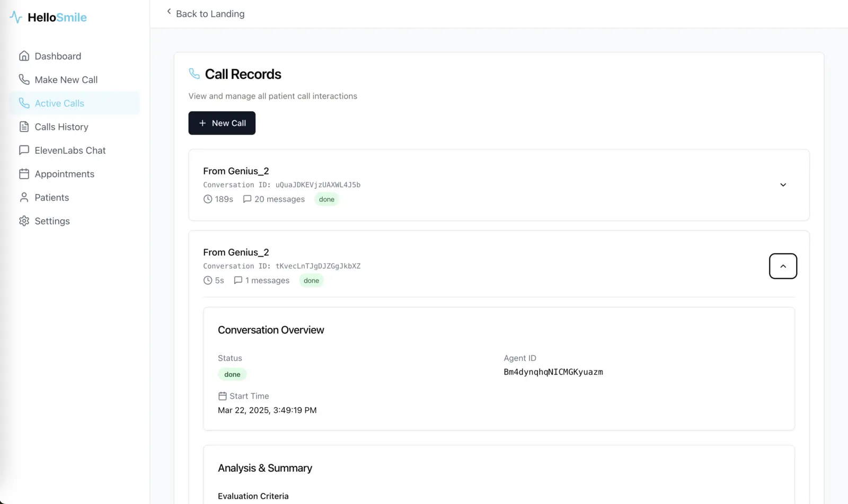Click the message icon next to 1 messages
The width and height of the screenshot is (848, 504).
(238, 280)
